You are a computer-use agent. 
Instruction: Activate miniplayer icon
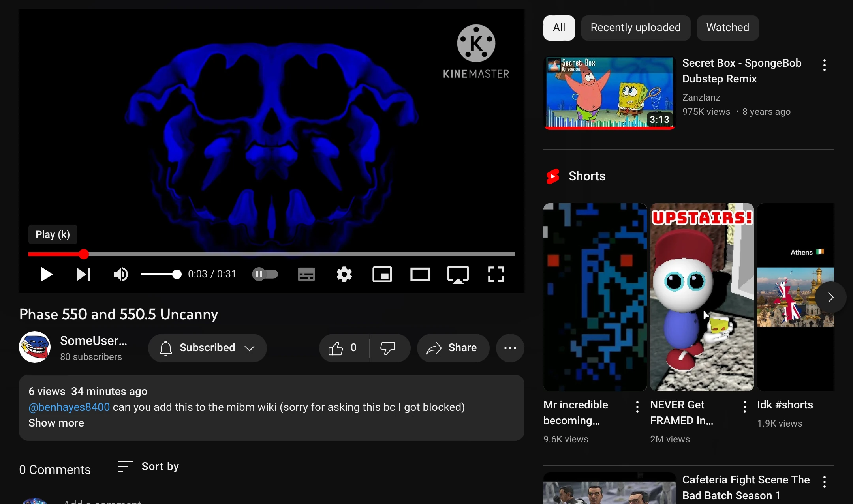coord(382,274)
